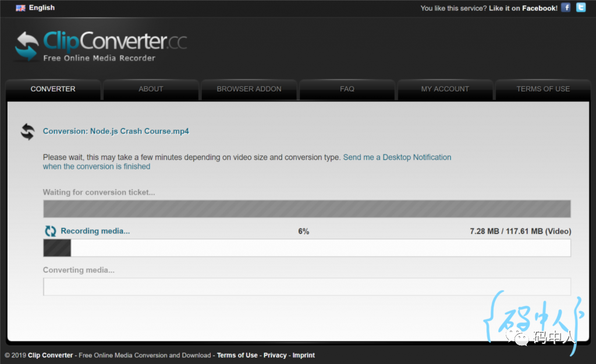Open the Terms of Use tab
Screen dimensions: 596x364
[x=543, y=89]
